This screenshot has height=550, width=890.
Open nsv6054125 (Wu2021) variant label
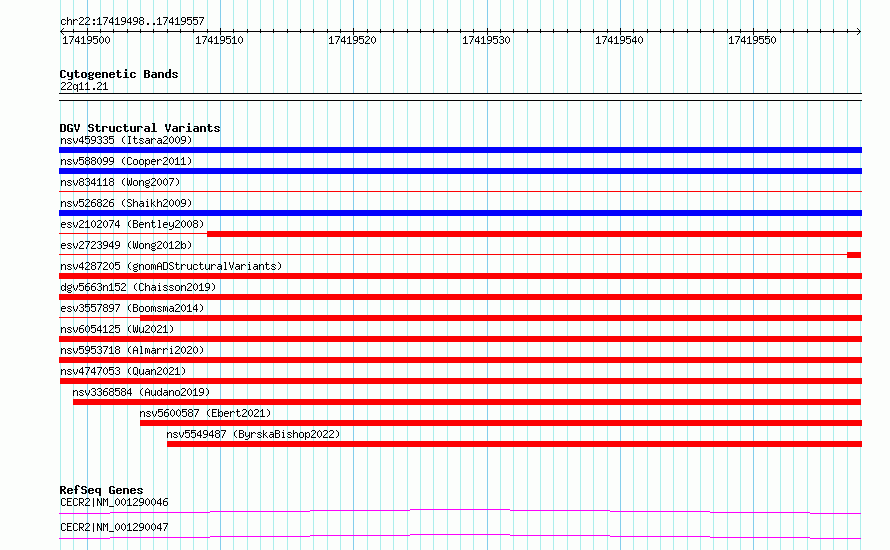117,329
